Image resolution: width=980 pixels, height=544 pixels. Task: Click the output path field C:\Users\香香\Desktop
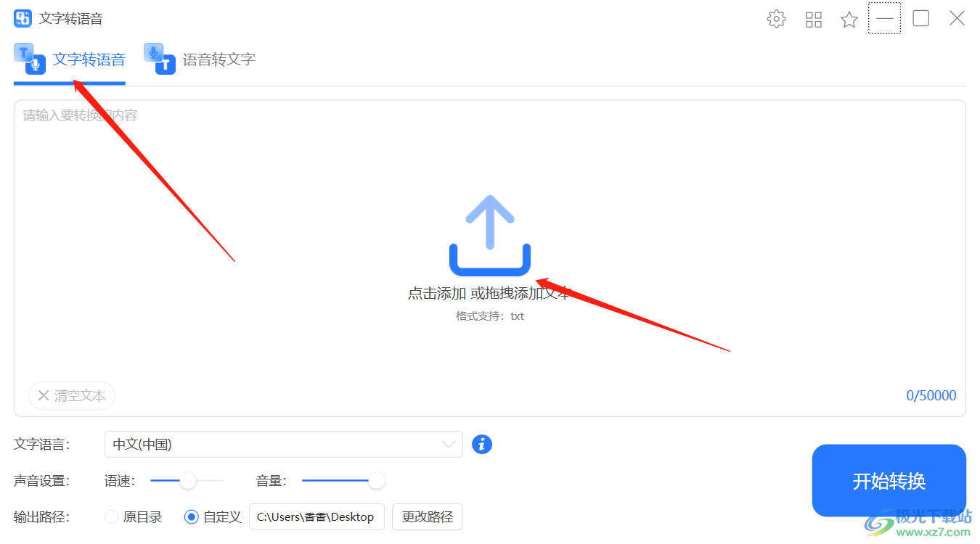pyautogui.click(x=317, y=517)
